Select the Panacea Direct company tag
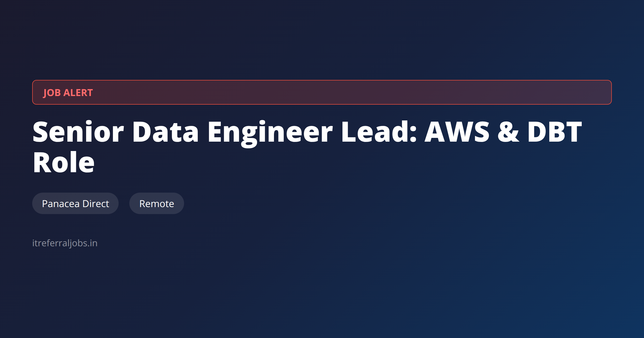Screen dimensions: 644x338 pyautogui.click(x=75, y=204)
